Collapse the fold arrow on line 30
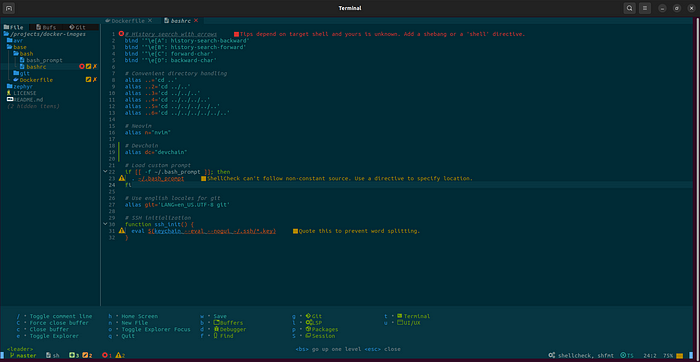Image resolution: width=700 pixels, height=362 pixels. (105, 224)
